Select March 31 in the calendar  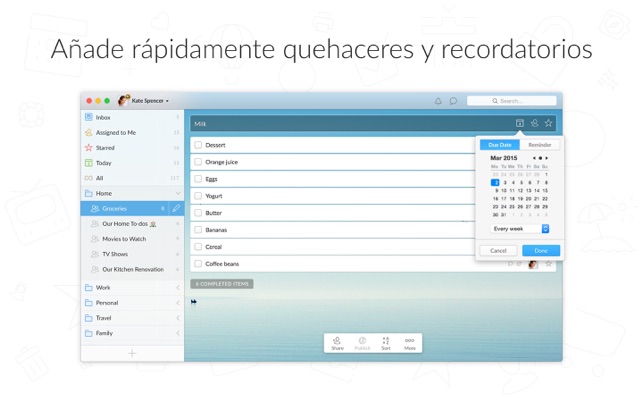point(504,215)
